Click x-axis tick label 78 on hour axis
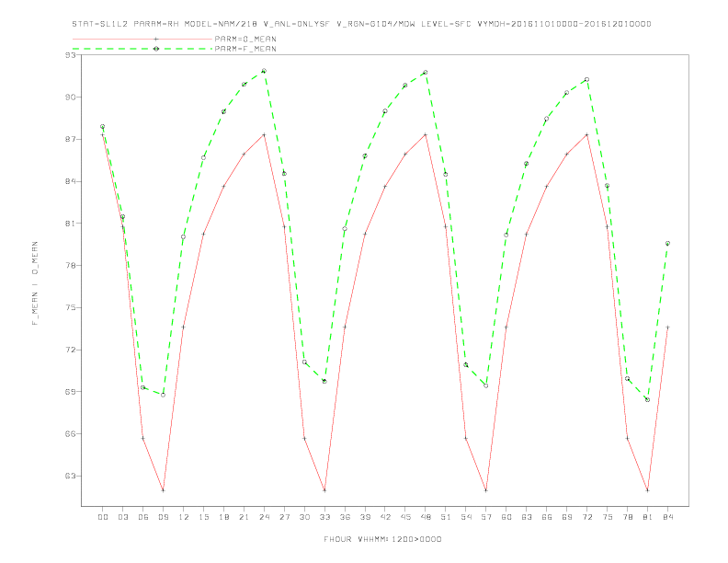Viewport: 728px width, 563px height. (x=627, y=517)
